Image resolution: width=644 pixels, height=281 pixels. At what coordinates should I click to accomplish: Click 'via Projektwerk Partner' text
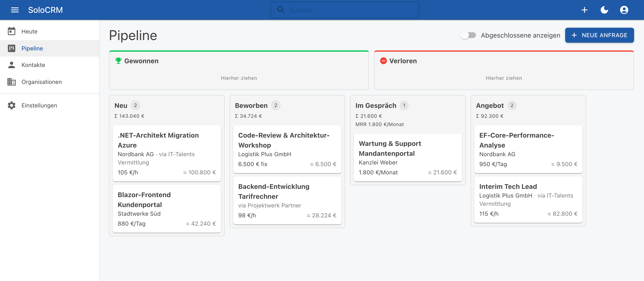270,205
